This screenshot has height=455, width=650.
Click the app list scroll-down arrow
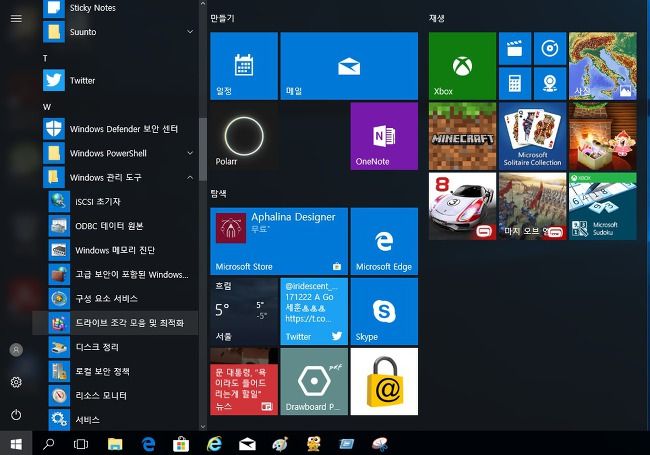203,426
